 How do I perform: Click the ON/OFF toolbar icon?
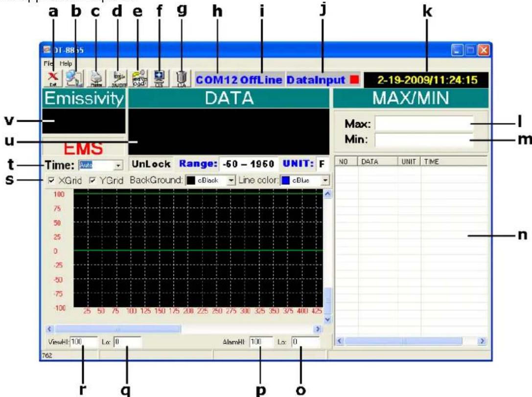click(x=118, y=79)
